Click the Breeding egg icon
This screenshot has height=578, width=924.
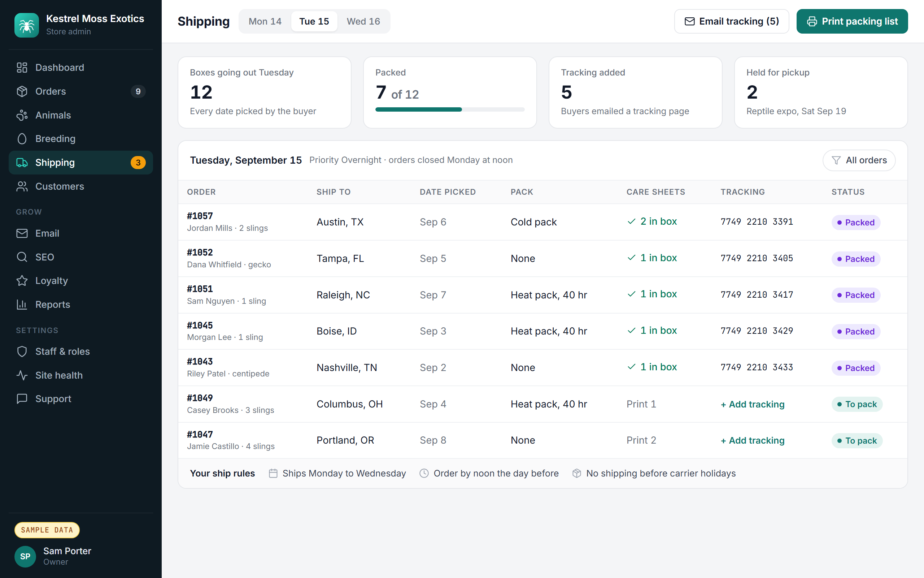click(22, 139)
